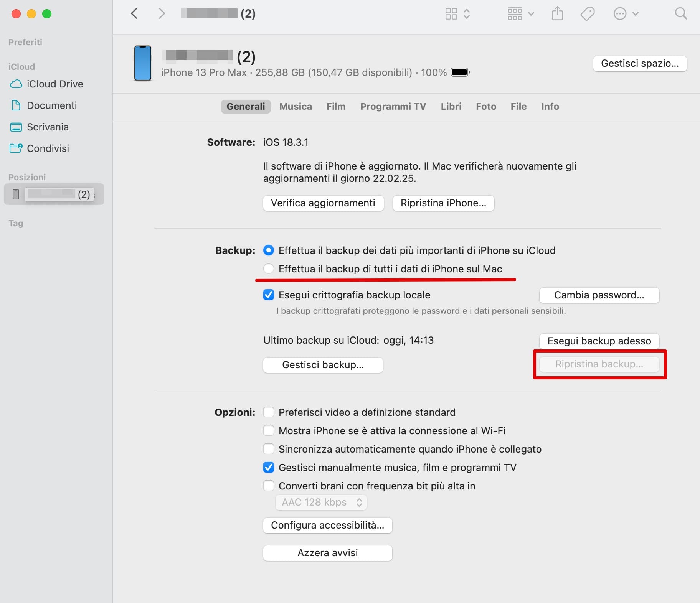Switch to the Generali tab
This screenshot has width=700, height=603.
[x=246, y=106]
